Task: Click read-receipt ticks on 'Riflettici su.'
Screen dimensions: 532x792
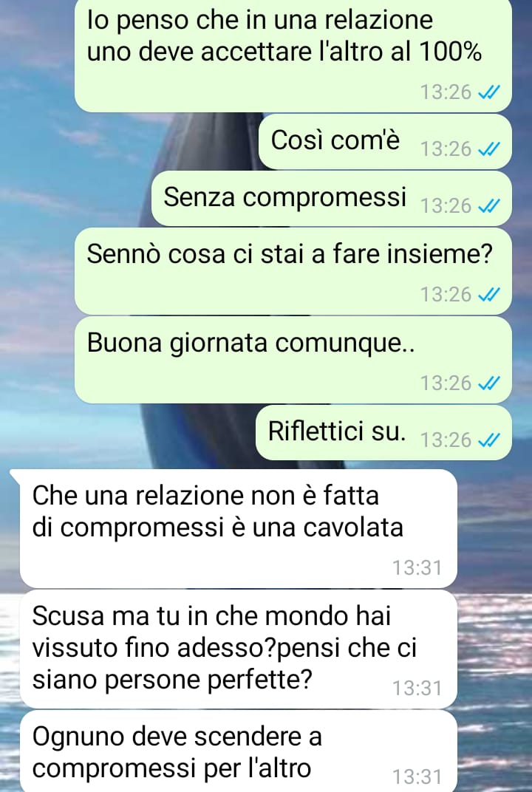Action: click(x=488, y=440)
